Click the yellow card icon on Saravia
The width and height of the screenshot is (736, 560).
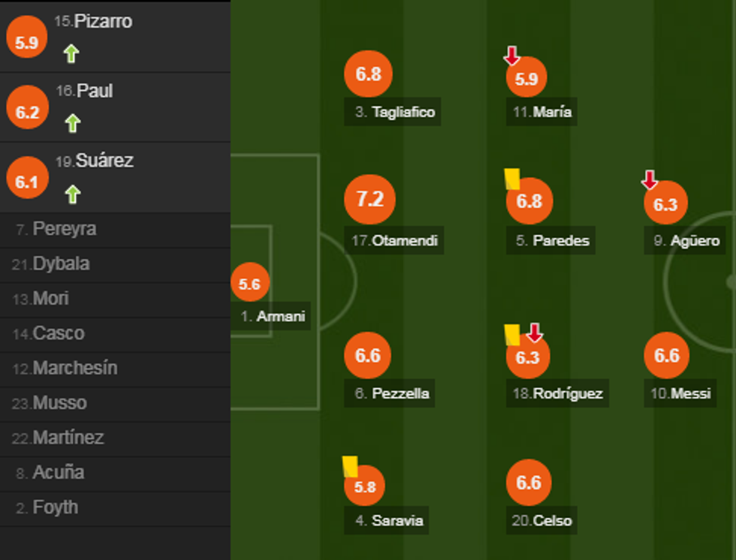pyautogui.click(x=350, y=466)
